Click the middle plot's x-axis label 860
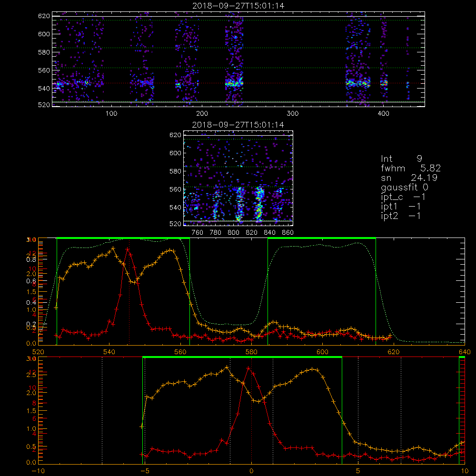This screenshot has width=476, height=476. [288, 233]
